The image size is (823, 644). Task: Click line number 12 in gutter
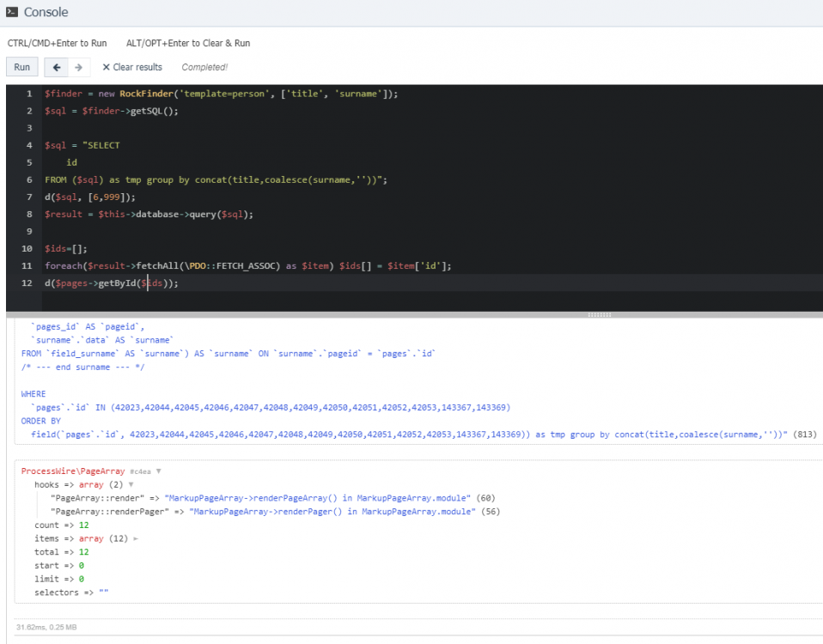click(27, 283)
